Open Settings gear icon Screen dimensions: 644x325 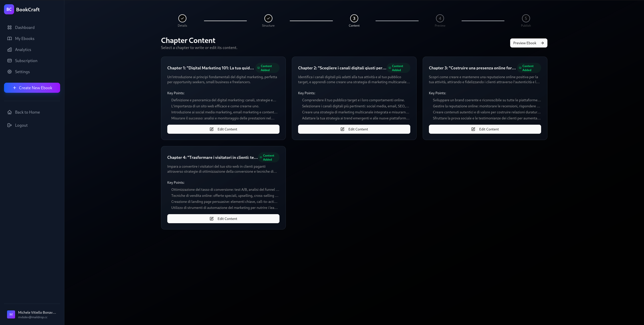10,72
